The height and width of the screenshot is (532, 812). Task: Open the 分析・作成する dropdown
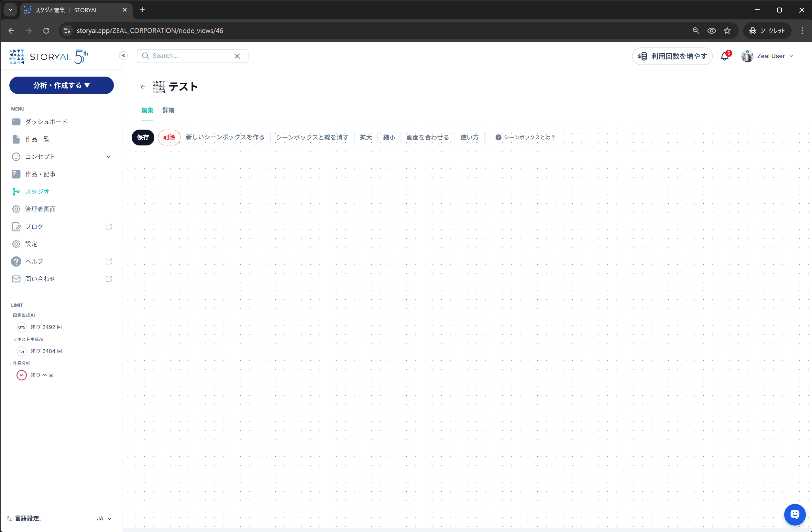point(61,85)
